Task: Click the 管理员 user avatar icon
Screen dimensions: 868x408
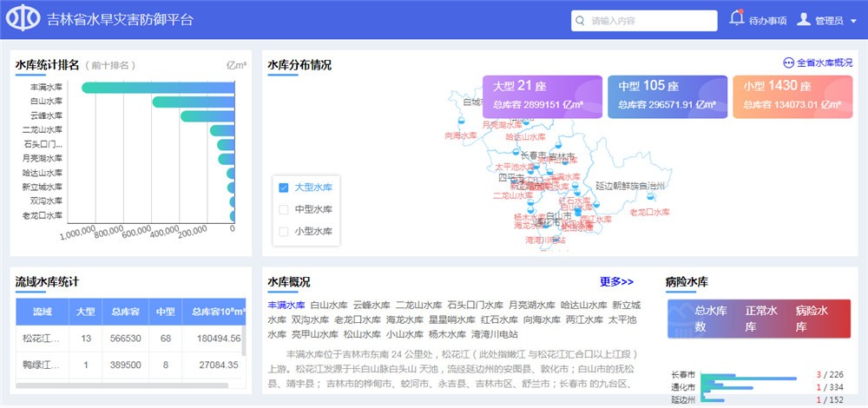Action: click(x=804, y=19)
